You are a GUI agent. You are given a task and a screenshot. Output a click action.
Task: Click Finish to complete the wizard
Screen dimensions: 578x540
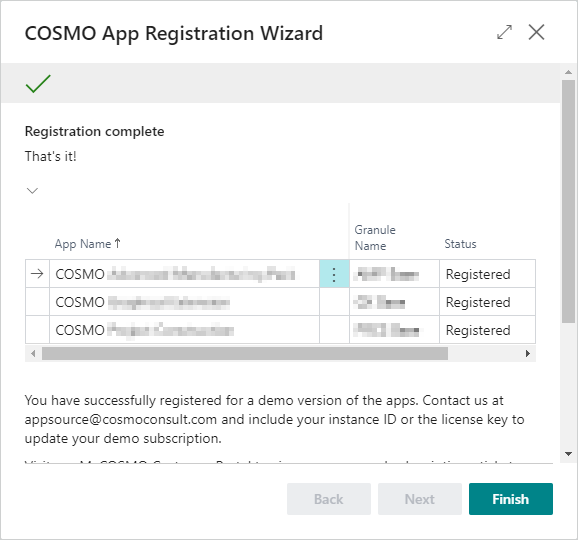pyautogui.click(x=511, y=499)
